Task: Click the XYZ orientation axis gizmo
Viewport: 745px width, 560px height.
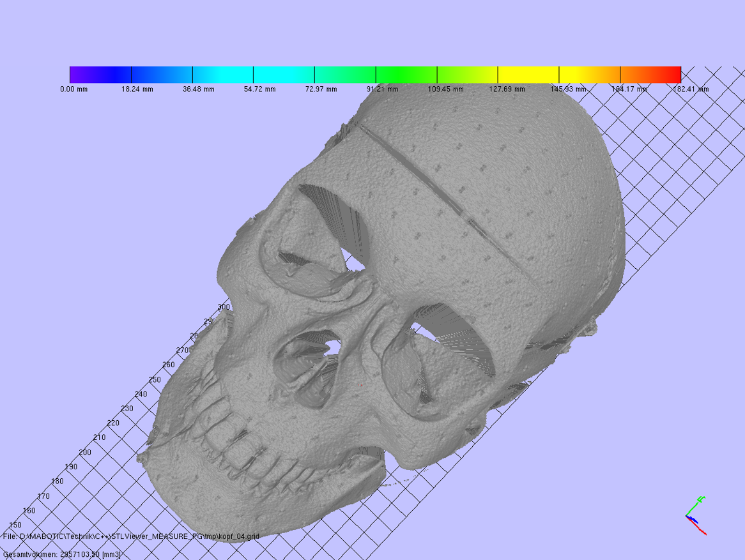Action: coord(695,515)
